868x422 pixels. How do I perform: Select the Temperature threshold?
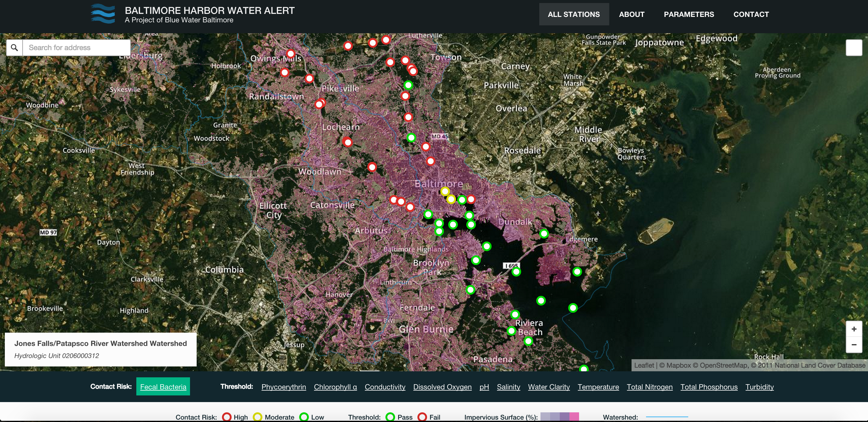point(598,387)
